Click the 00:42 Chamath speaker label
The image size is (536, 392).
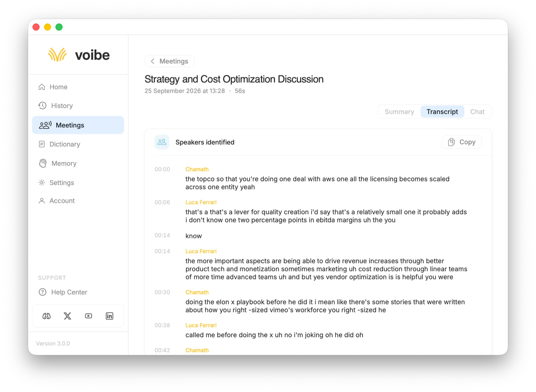click(197, 350)
